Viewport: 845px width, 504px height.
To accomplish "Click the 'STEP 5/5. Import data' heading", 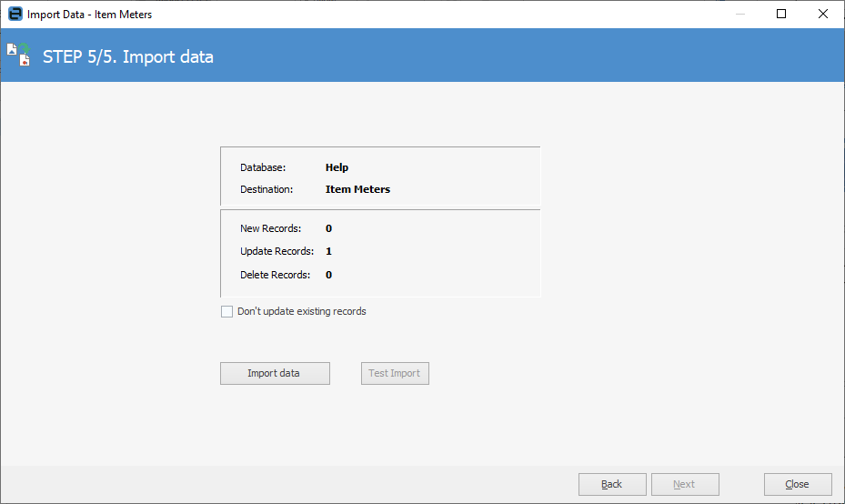I will click(128, 57).
